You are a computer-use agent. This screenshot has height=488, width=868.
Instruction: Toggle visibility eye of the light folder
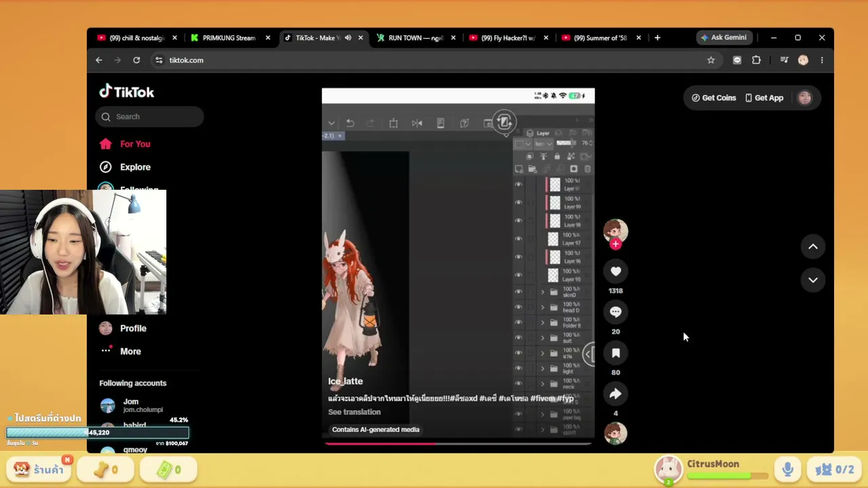(519, 369)
